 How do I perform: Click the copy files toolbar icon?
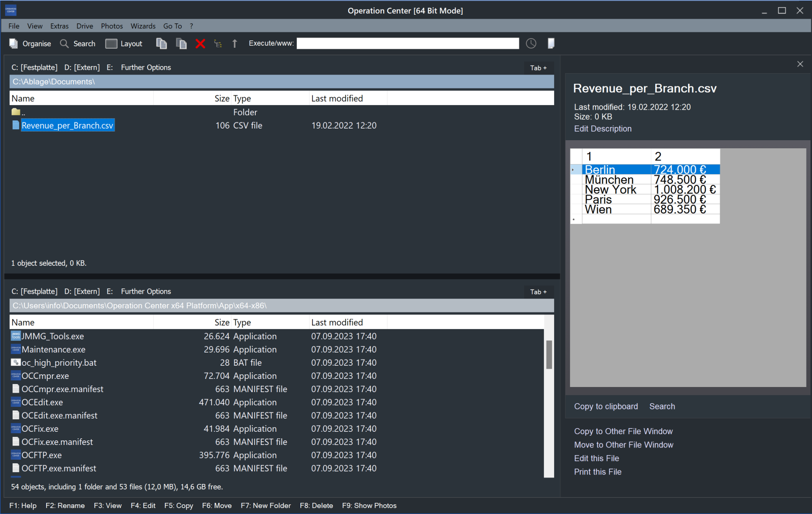tap(161, 44)
